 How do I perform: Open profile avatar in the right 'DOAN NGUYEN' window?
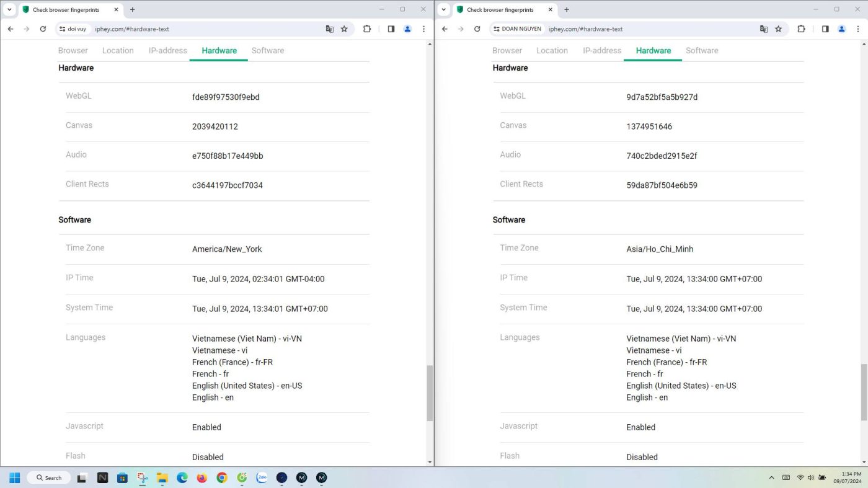[841, 29]
